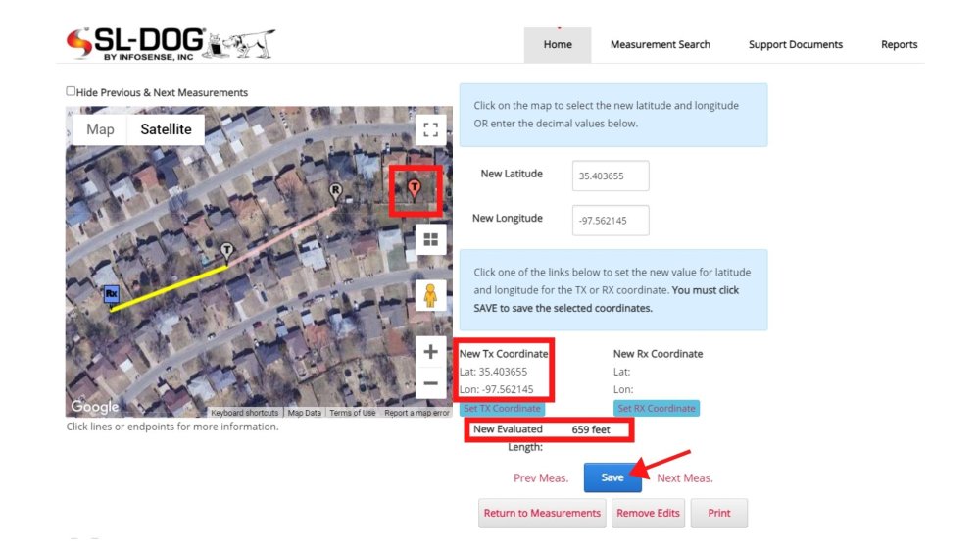Click the blue Save button
The height and width of the screenshot is (552, 980).
[612, 477]
